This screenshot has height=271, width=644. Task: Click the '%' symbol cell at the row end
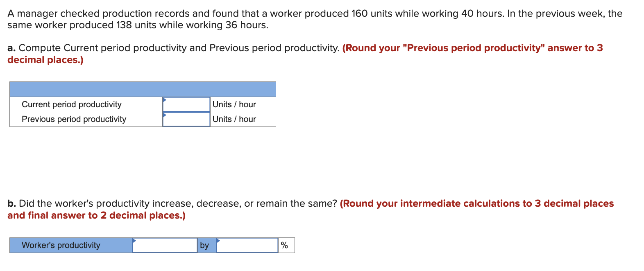286,245
